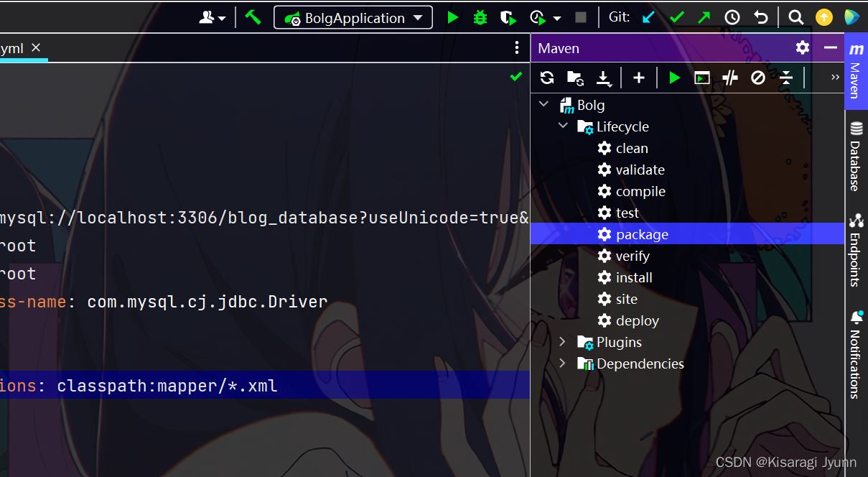Screen dimensions: 868x477
Task: Close the yml editor tab
Action: (36, 47)
